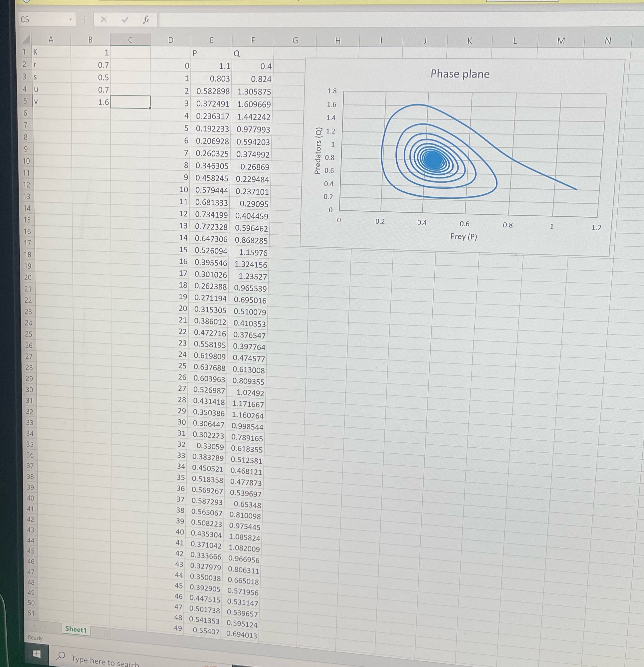Switch to the Sheet1 tab
The width and height of the screenshot is (644, 667).
76,629
